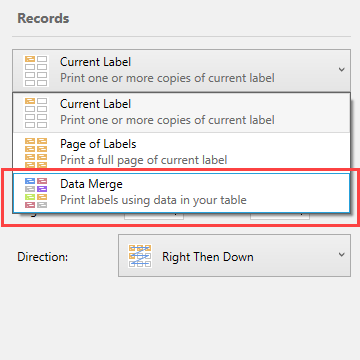Open the Right Then Down combo box
Screen dimensions: 360x360
coord(234,256)
